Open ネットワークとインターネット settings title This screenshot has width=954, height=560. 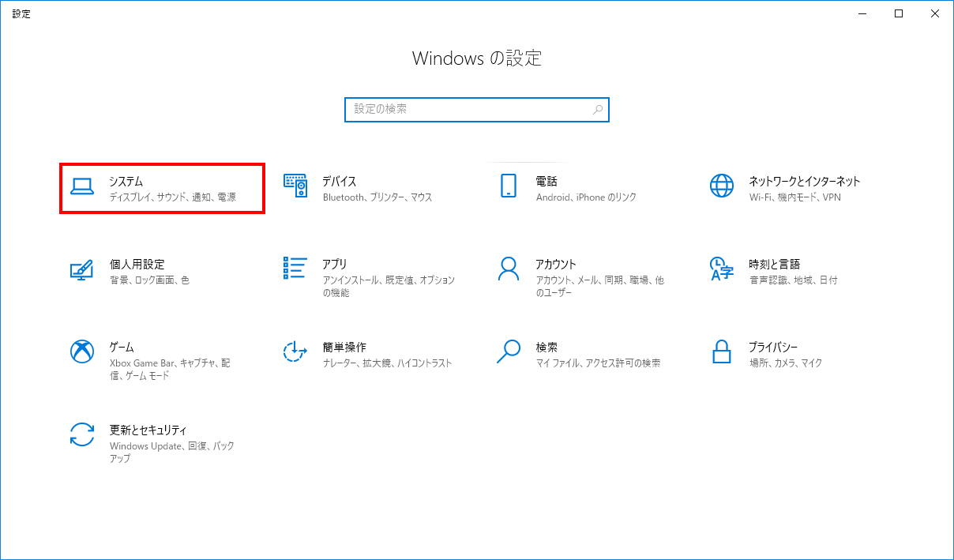[805, 181]
